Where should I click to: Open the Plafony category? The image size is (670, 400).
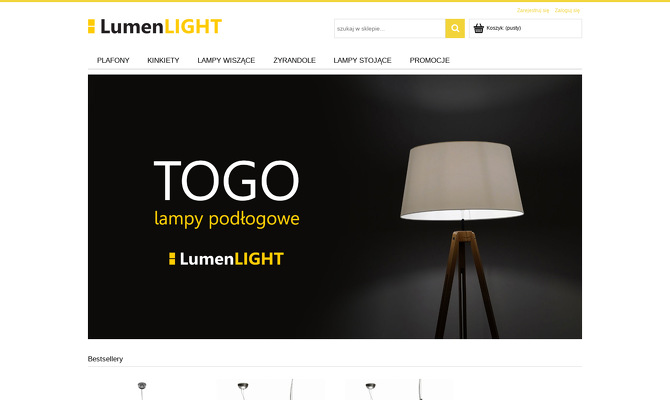113,60
